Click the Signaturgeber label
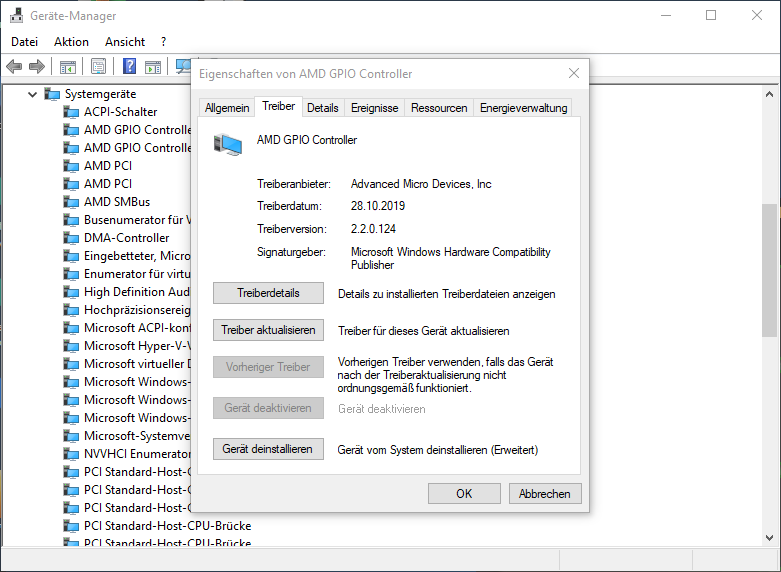Viewport: 781px width, 572px height. (x=291, y=252)
